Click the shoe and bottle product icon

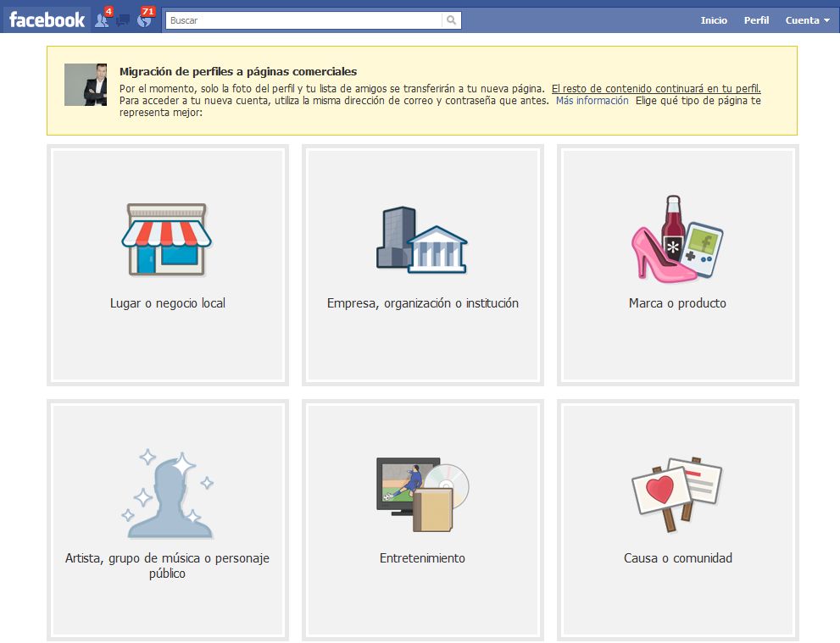tap(677, 239)
